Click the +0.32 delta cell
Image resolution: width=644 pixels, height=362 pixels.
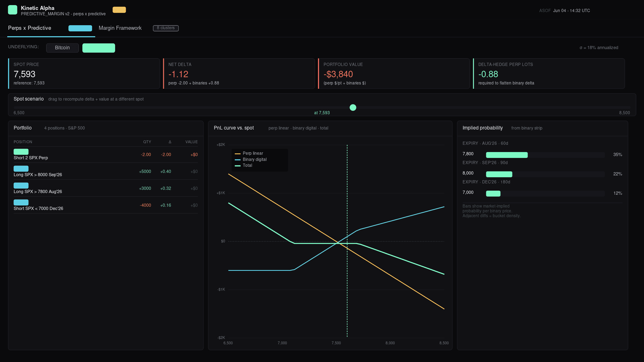coord(166,189)
